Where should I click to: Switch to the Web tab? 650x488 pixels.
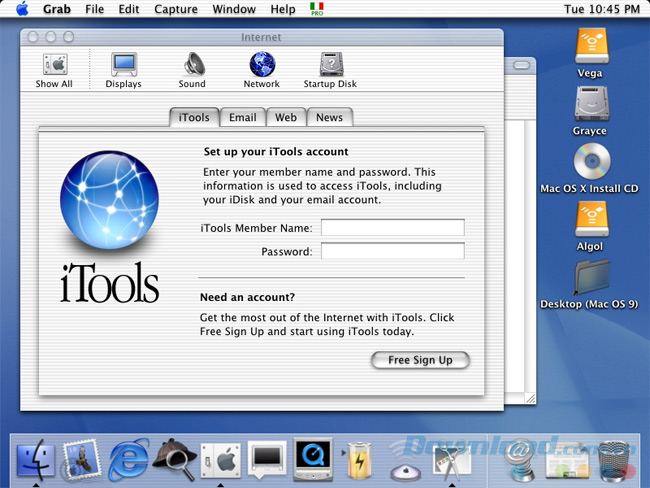point(286,117)
